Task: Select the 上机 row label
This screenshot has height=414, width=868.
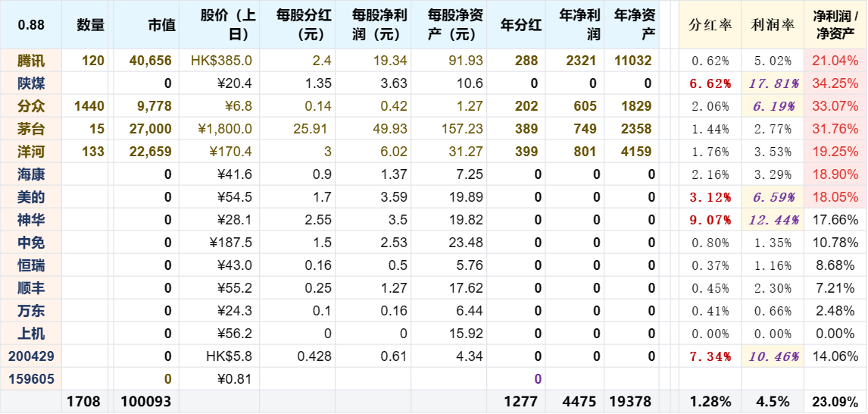Action: pos(31,334)
